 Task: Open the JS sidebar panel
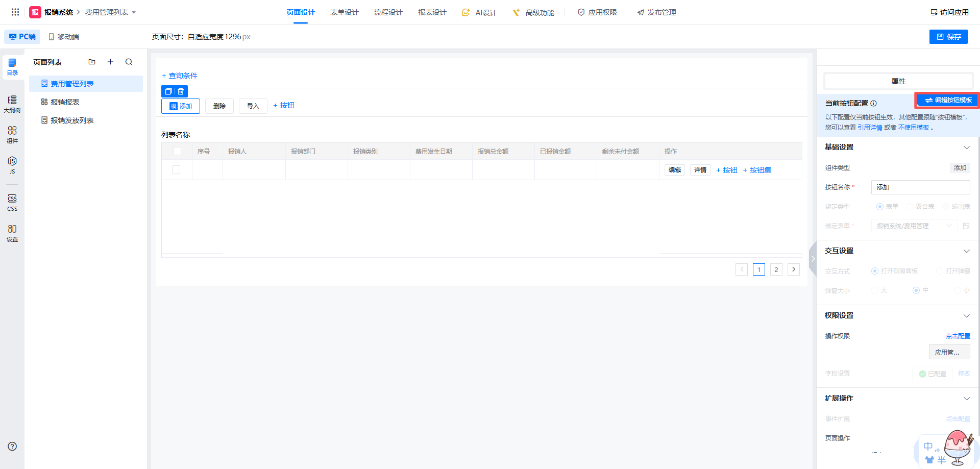(x=12, y=165)
